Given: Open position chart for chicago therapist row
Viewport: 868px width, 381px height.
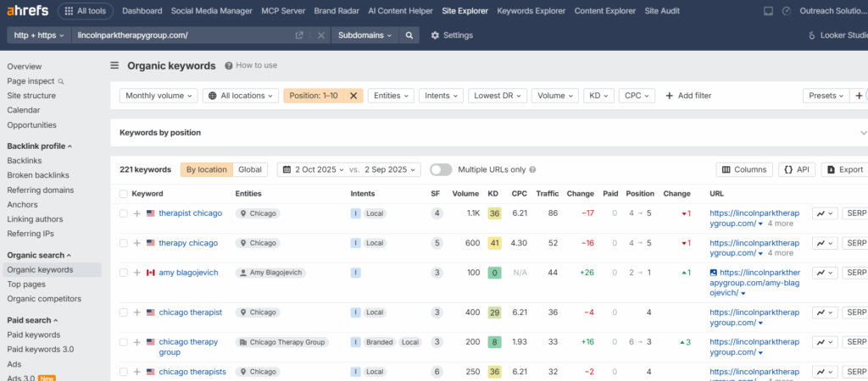Looking at the screenshot, I should click(825, 312).
